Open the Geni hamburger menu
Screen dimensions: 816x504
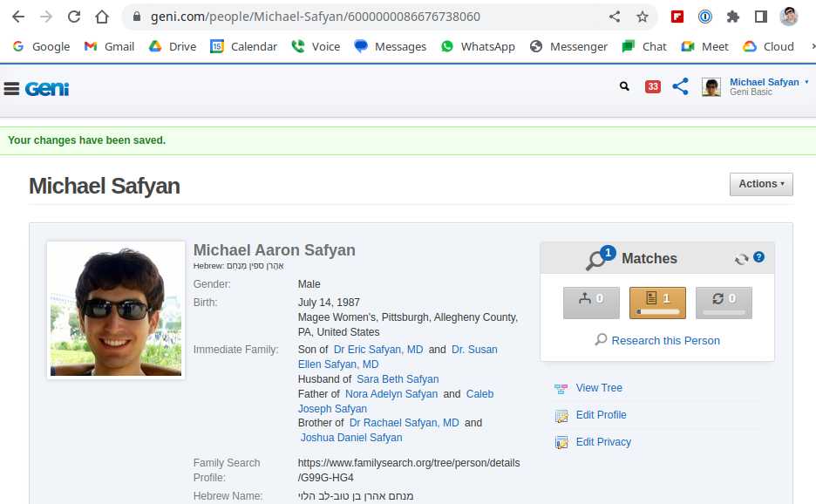click(x=11, y=88)
